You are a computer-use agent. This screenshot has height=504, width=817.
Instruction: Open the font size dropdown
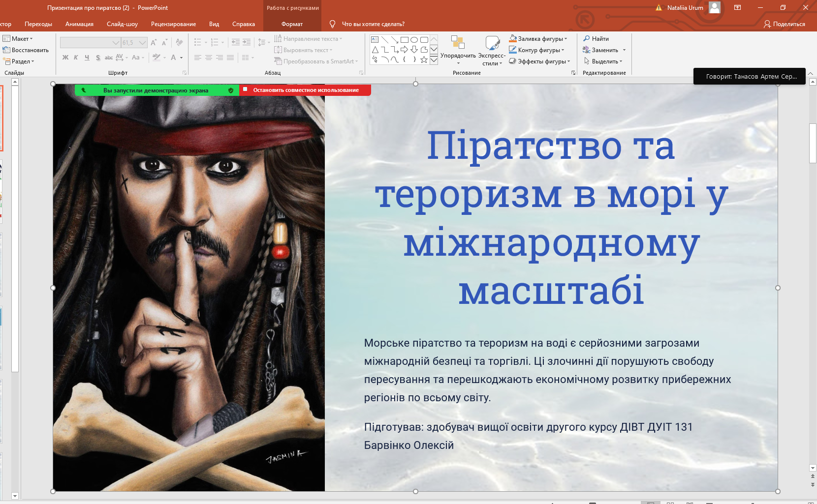[142, 43]
